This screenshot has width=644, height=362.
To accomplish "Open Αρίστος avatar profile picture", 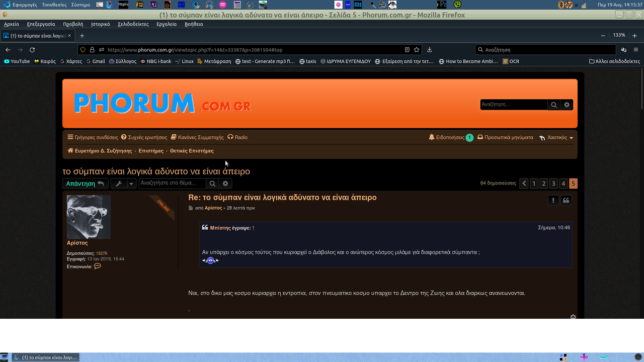I will tap(89, 217).
